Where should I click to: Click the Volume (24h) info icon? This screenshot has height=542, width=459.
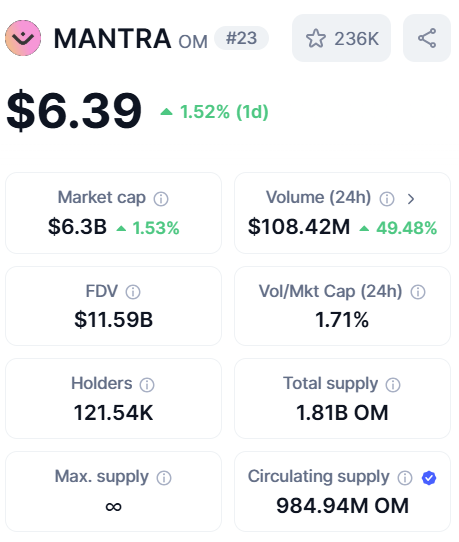(387, 199)
